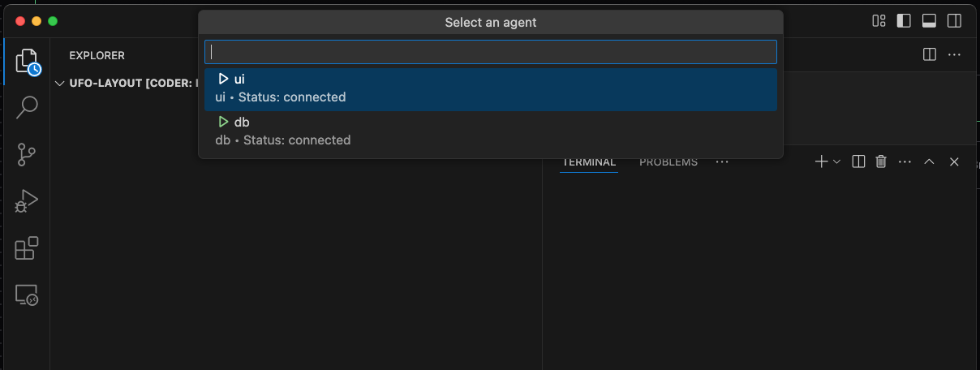980x370 pixels.
Task: Collapse the UFO-LAYOUT folder section
Action: [x=59, y=83]
